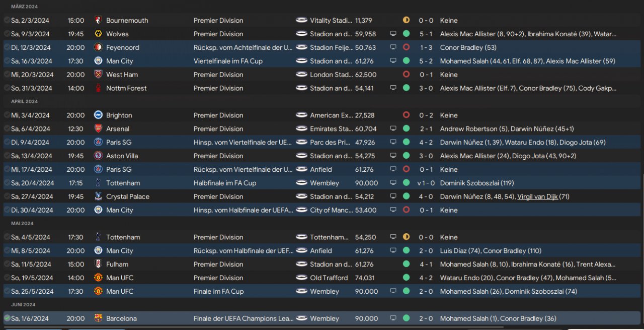The image size is (644, 330).
Task: Click the red loss ring in the West Ham row
Action: 406,75
